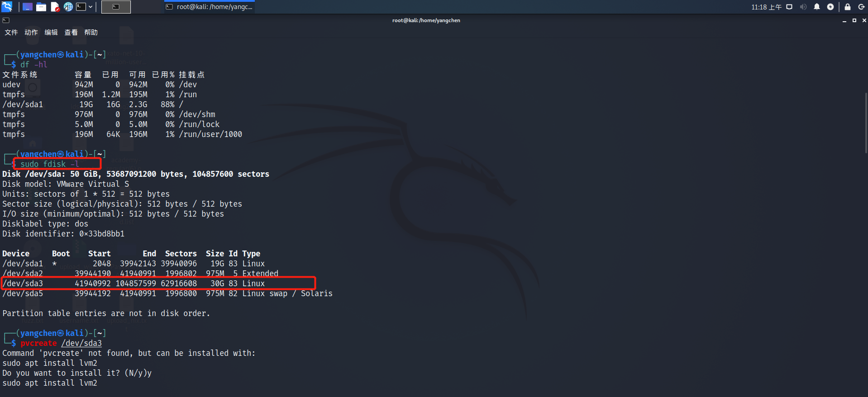Image resolution: width=868 pixels, height=397 pixels.
Task: Lock the screen with the padlock icon
Action: click(848, 7)
